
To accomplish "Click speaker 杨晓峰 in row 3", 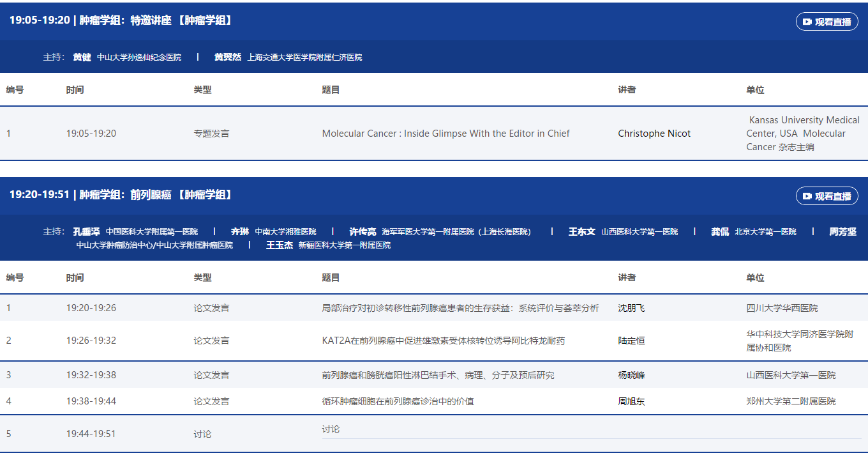I will (631, 375).
